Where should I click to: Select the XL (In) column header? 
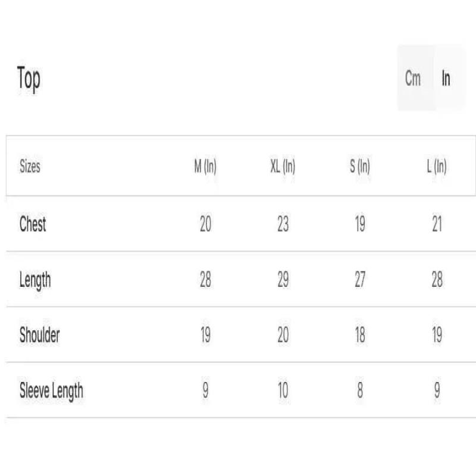(283, 167)
